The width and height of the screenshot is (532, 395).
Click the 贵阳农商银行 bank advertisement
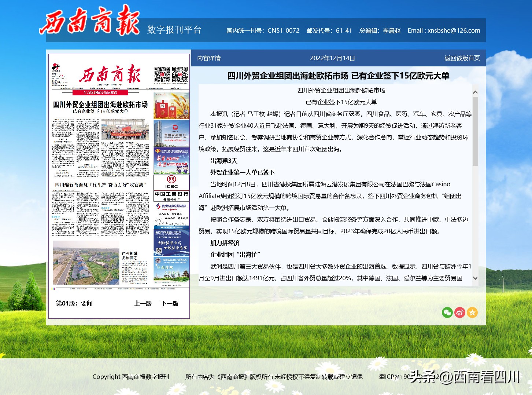click(171, 134)
